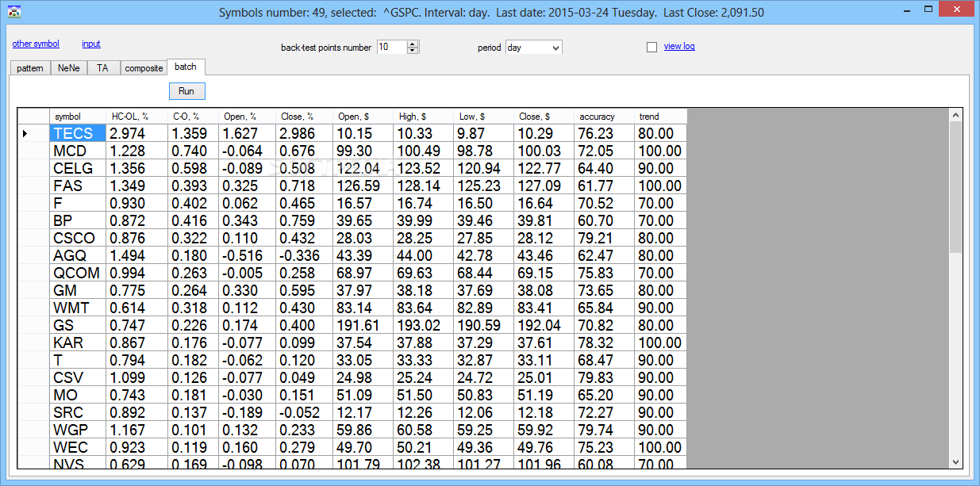The height and width of the screenshot is (486, 980).
Task: Click the vertical scrollbar thumb of table
Action: tap(955, 188)
